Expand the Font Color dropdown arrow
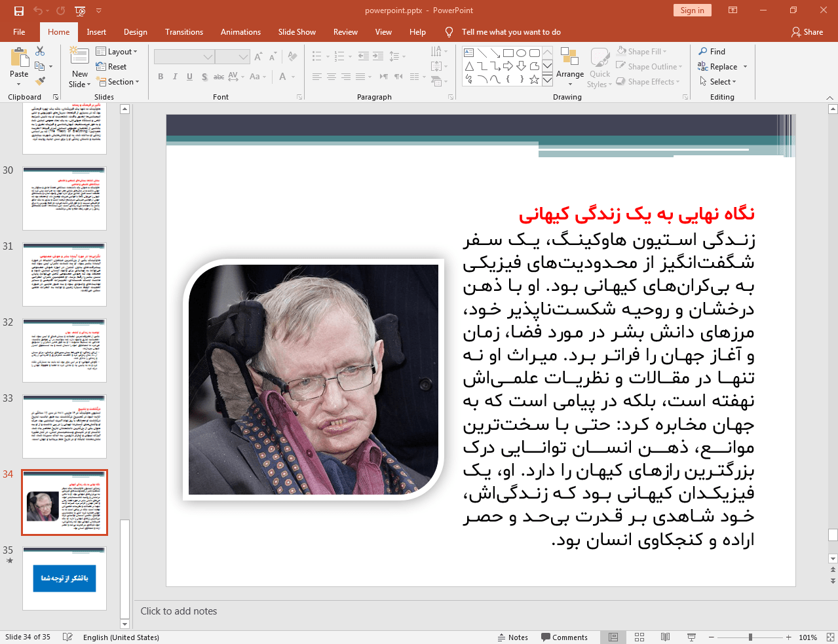Viewport: 838px width, 644px height. (x=293, y=77)
